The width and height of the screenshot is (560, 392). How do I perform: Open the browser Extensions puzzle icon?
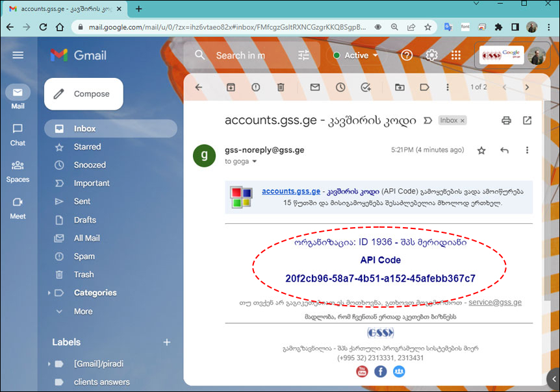tap(498, 27)
